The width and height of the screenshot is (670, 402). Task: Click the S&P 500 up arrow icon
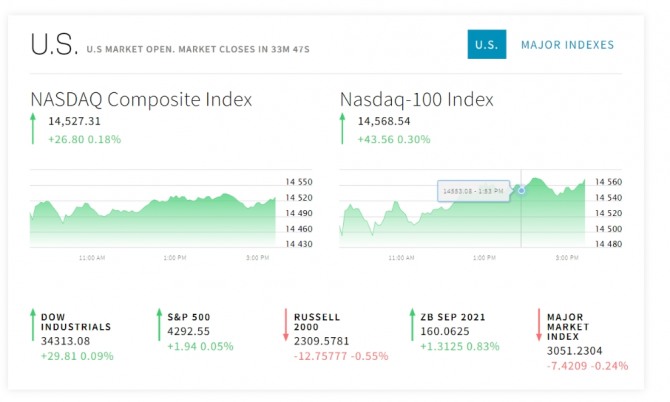[159, 325]
